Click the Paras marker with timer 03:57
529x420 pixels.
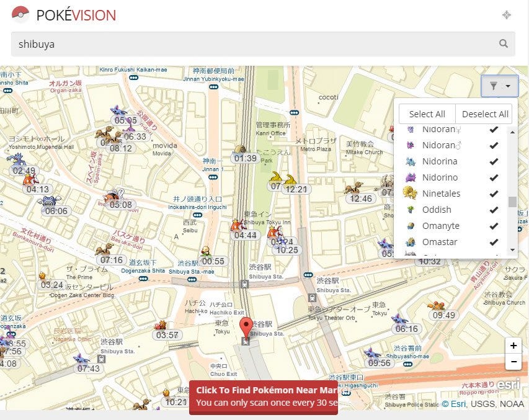tap(161, 325)
